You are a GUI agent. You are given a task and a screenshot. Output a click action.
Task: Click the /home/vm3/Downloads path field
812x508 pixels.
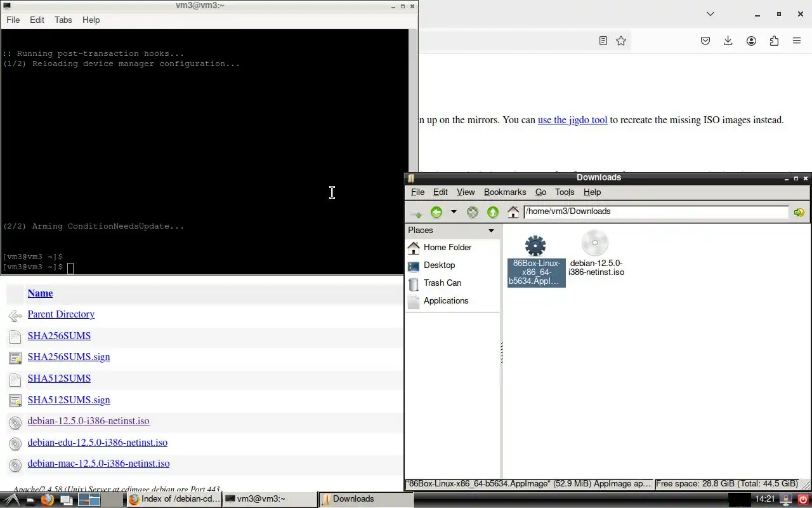(656, 211)
